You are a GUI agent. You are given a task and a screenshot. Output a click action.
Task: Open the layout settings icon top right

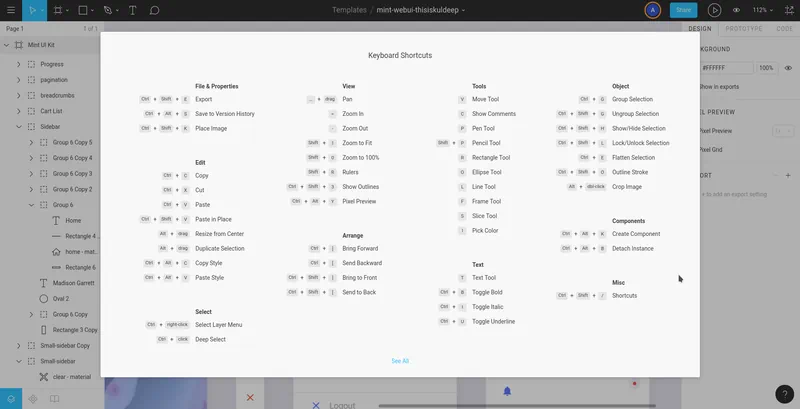click(788, 10)
